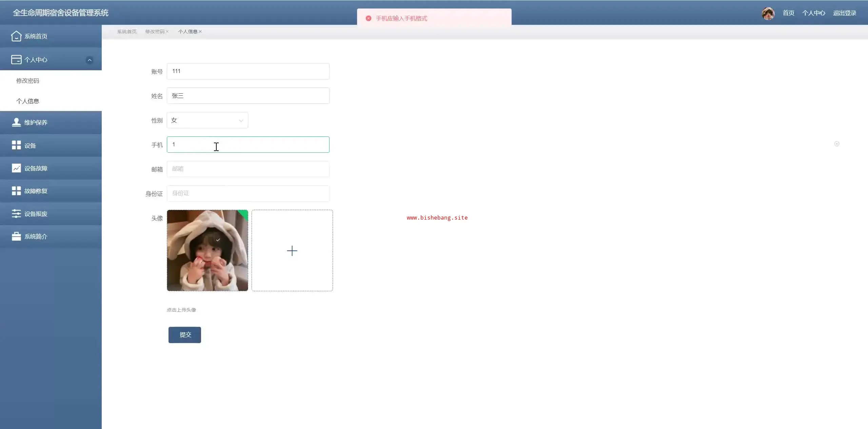Viewport: 868px width, 429px height.
Task: Click the plus to upload new avatar
Action: click(292, 250)
